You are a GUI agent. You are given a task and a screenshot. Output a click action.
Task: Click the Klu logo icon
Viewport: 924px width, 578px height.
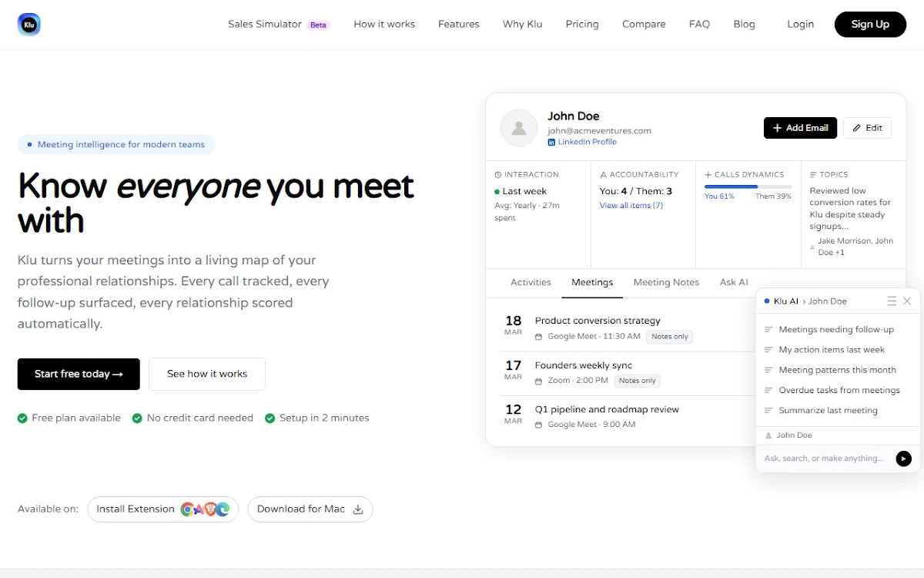(x=29, y=25)
